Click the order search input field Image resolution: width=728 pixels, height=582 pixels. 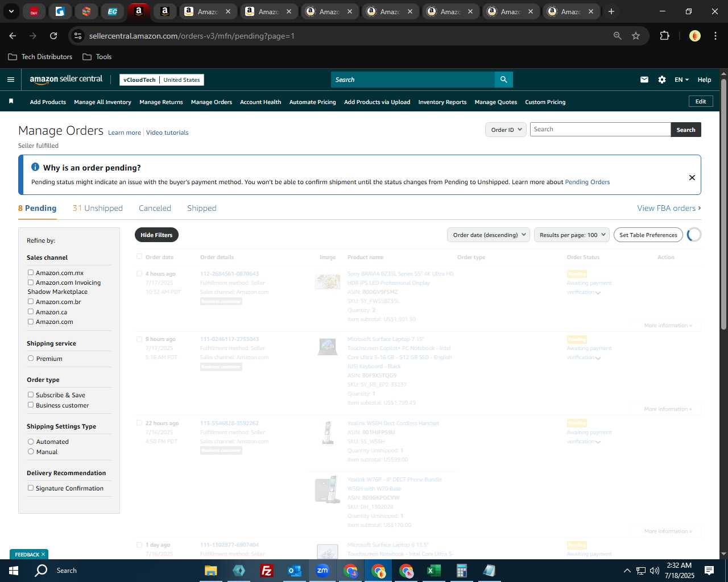601,130
